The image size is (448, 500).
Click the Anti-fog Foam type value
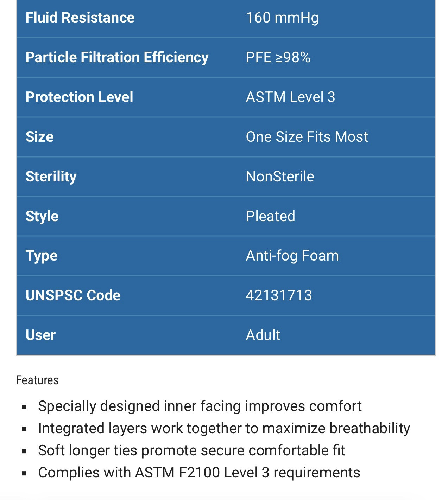click(x=292, y=256)
